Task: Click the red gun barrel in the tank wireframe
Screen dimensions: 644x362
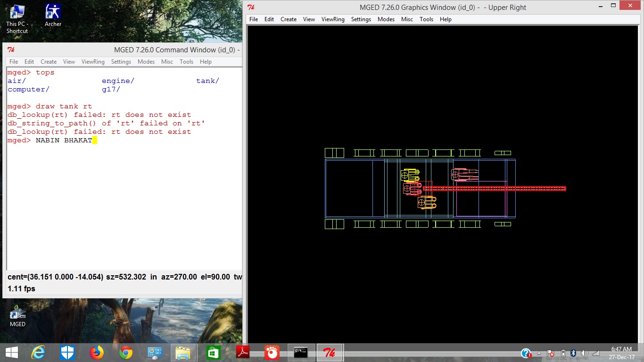Action: point(494,189)
